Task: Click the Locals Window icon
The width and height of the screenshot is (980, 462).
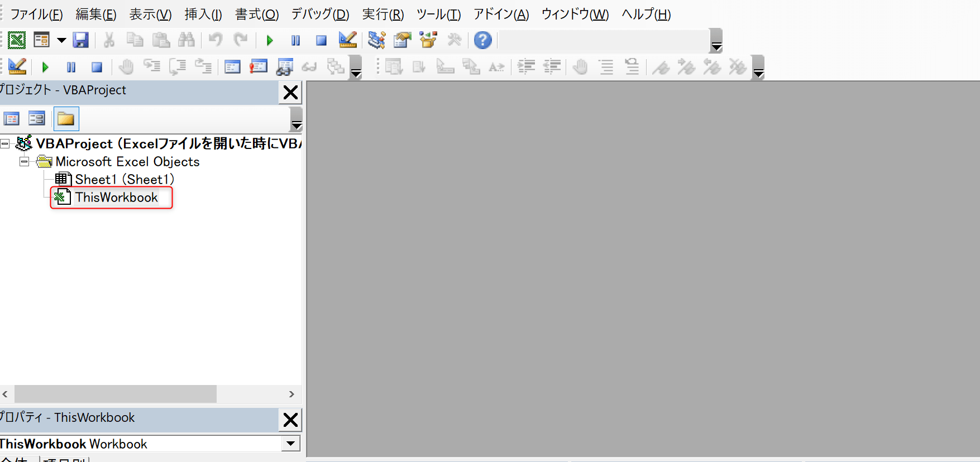Action: [x=232, y=67]
